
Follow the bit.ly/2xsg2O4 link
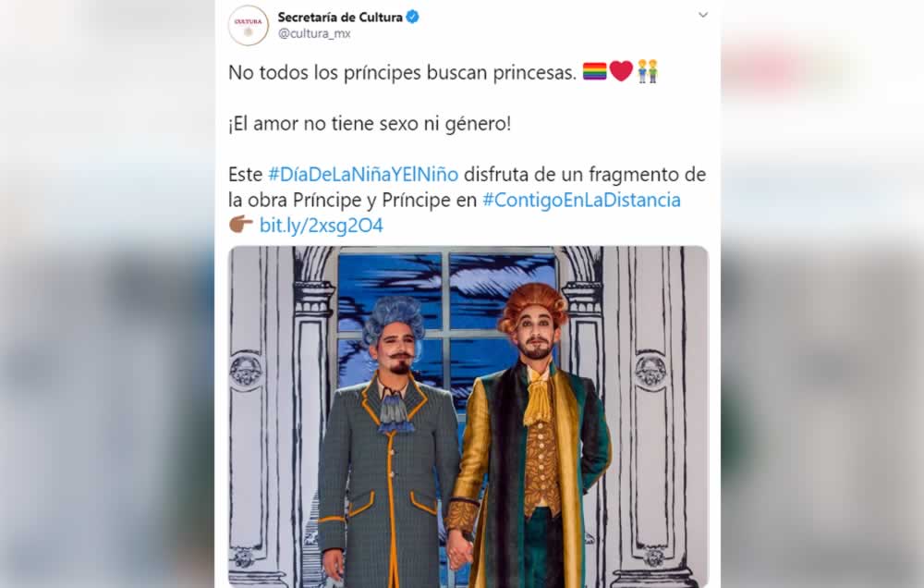pyautogui.click(x=322, y=226)
